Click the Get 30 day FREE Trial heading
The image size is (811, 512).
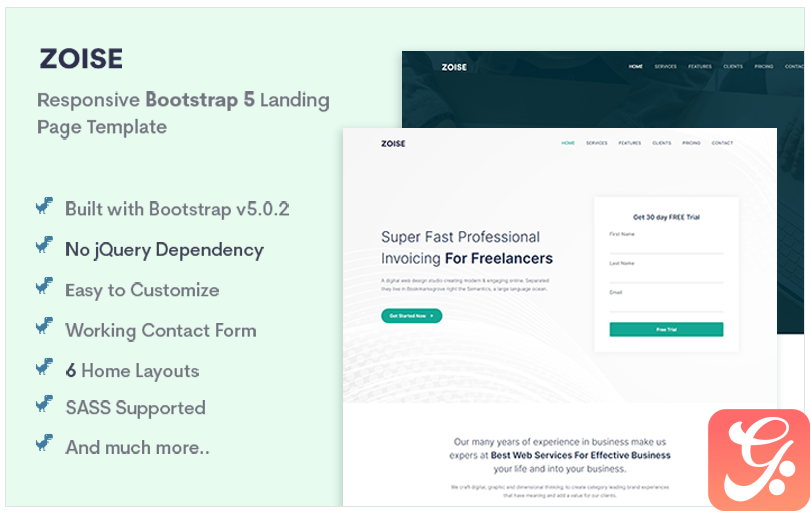[666, 217]
